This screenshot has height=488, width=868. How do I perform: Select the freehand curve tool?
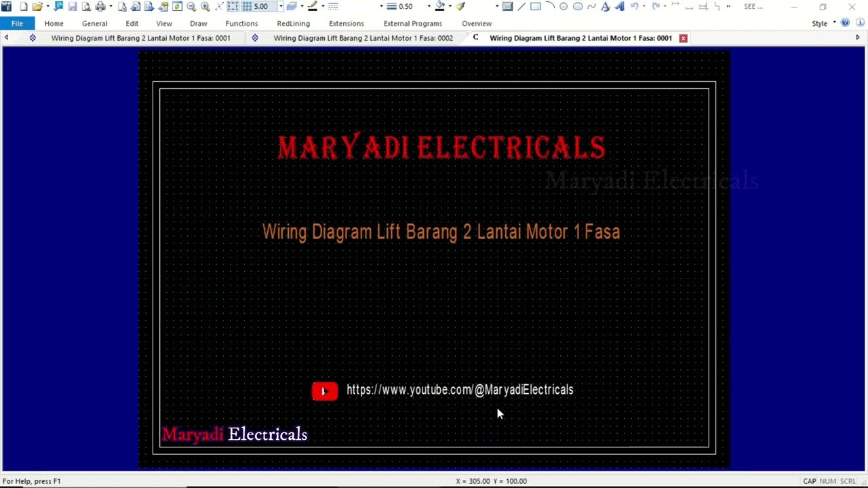pos(591,6)
